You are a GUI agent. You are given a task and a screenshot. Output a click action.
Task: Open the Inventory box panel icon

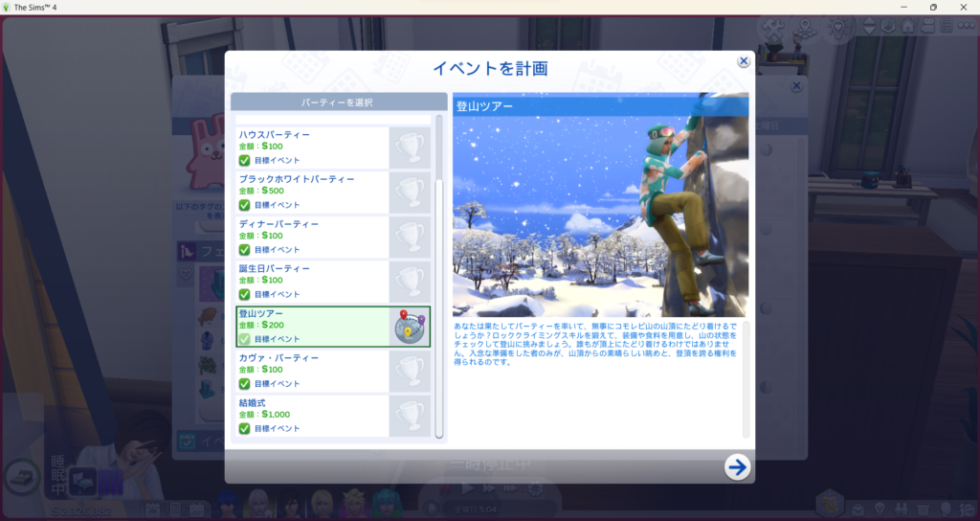(x=924, y=510)
